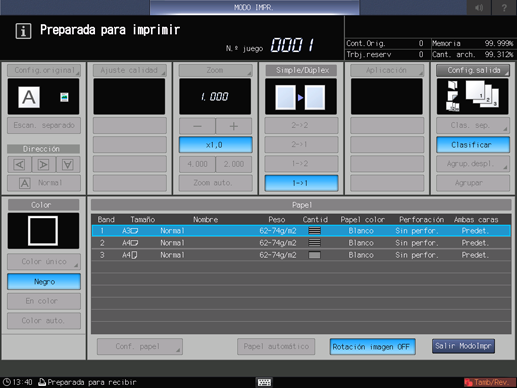517x388 pixels.
Task: Click tray 3 paper quantity indicator
Action: [x=314, y=255]
